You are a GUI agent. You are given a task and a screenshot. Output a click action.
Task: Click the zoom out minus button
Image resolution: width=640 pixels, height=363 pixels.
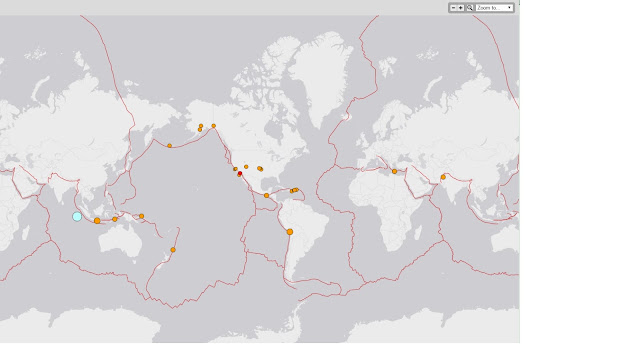453,8
